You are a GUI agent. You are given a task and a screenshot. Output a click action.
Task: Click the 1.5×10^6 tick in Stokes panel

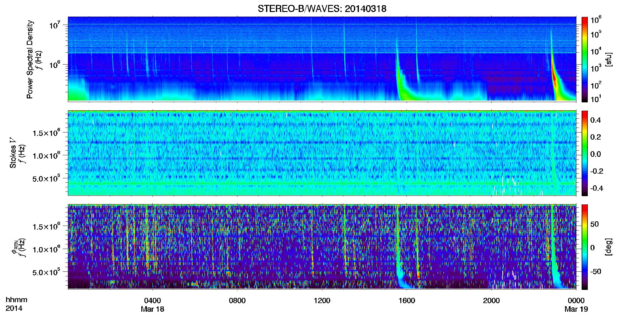[46, 133]
